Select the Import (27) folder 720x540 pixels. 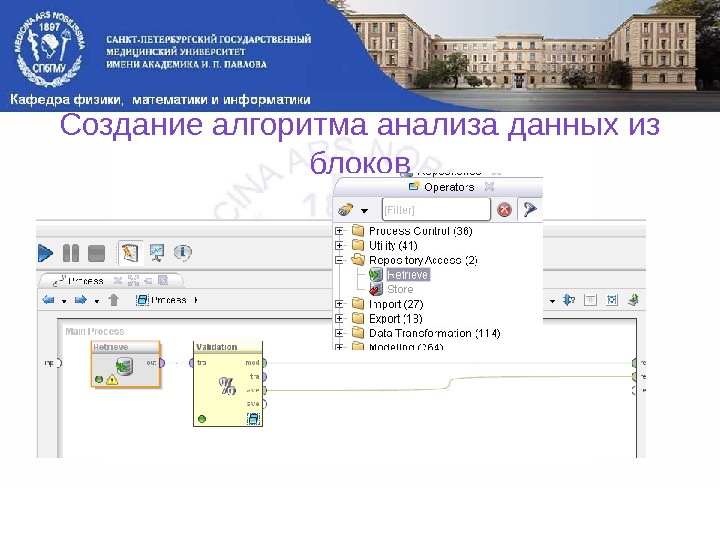(396, 304)
